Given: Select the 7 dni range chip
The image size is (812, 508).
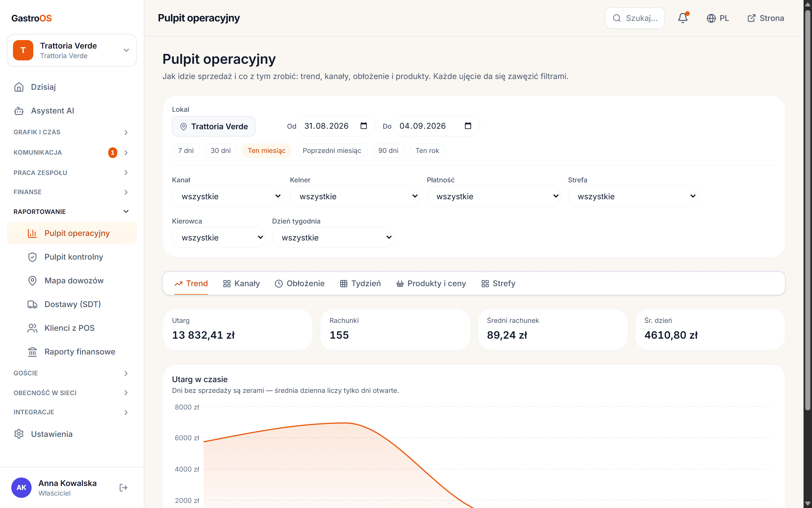Looking at the screenshot, I should [x=186, y=150].
